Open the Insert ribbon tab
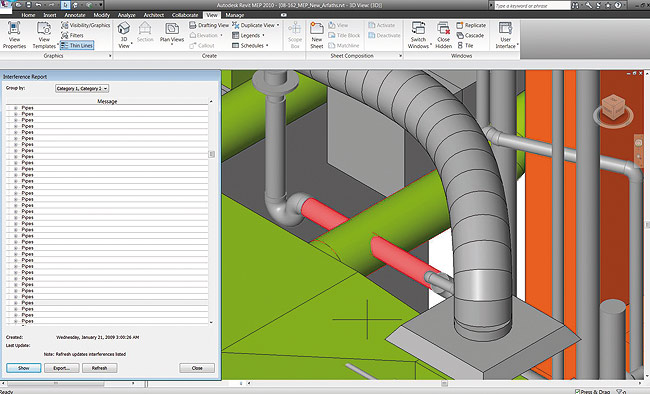 (50, 15)
